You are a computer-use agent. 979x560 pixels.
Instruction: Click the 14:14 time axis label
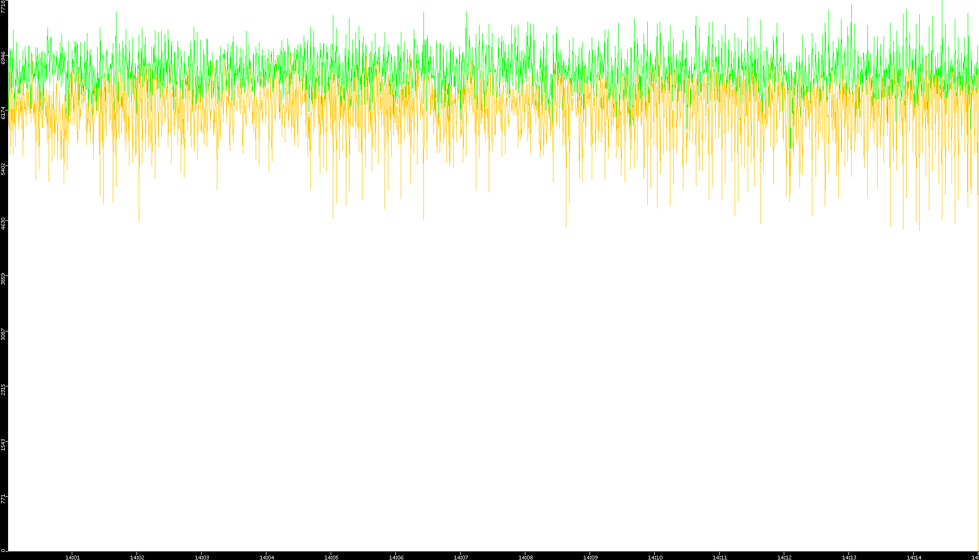(x=914, y=557)
